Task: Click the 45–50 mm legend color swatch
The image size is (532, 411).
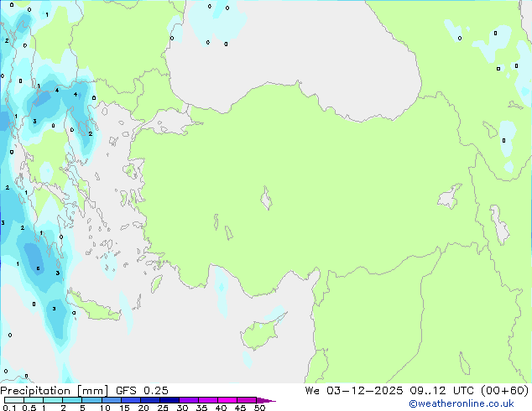Action: (247, 400)
